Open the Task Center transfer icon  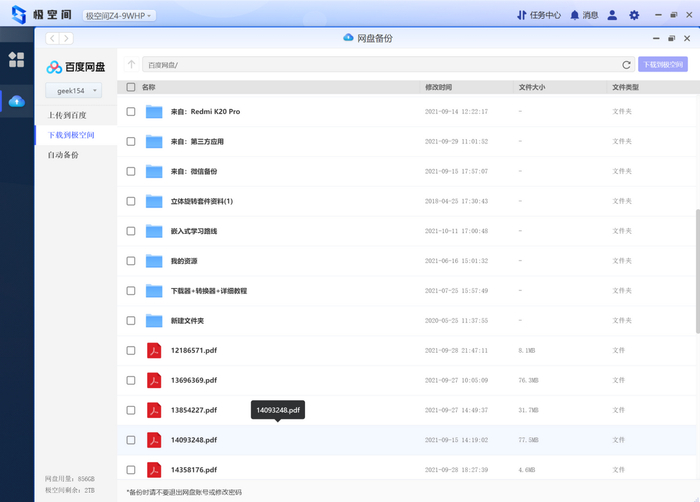521,15
